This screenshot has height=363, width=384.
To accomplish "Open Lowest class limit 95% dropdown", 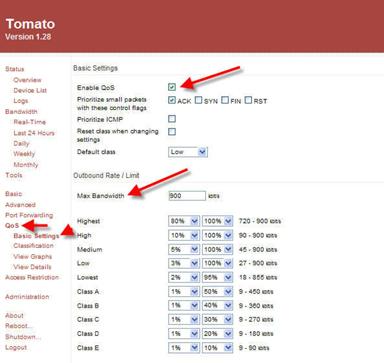I will coord(217,277).
